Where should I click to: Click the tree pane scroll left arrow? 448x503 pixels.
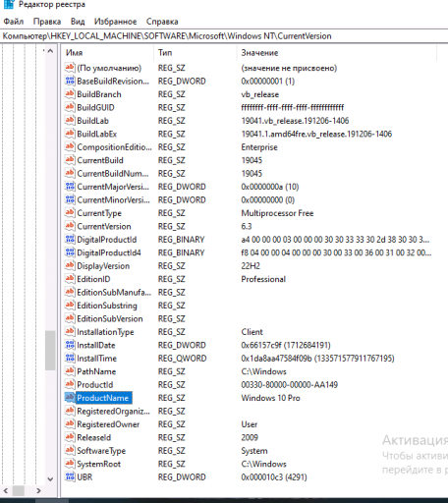coord(6,490)
